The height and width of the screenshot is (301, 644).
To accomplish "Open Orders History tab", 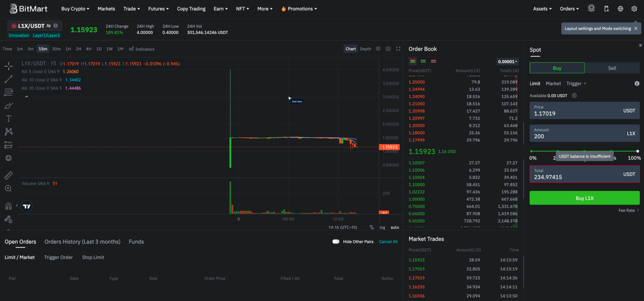I will (x=82, y=242).
